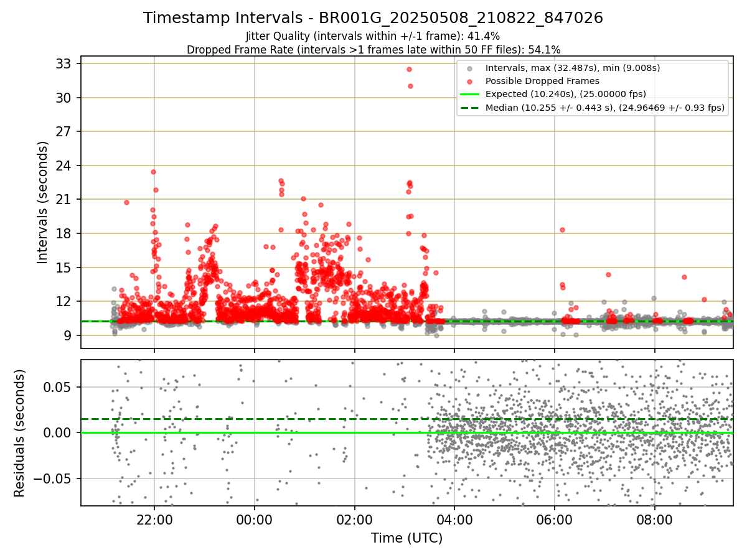
Task: Click the 04:00 x-axis tick label
Action: (x=454, y=520)
